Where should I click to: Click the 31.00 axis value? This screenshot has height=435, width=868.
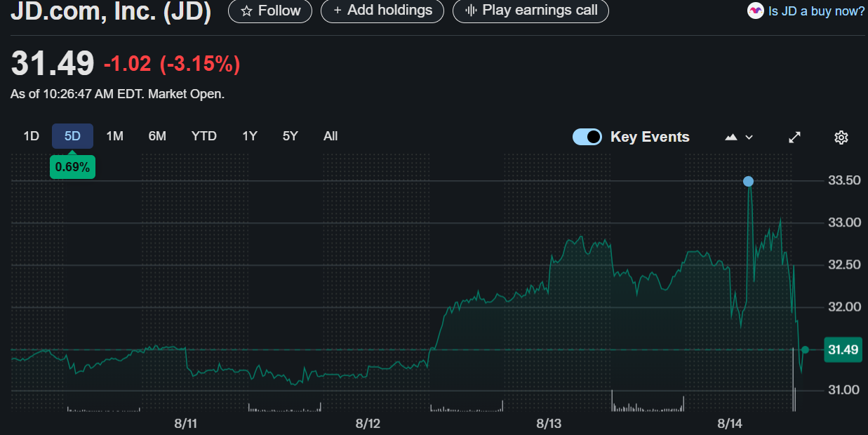coord(844,389)
